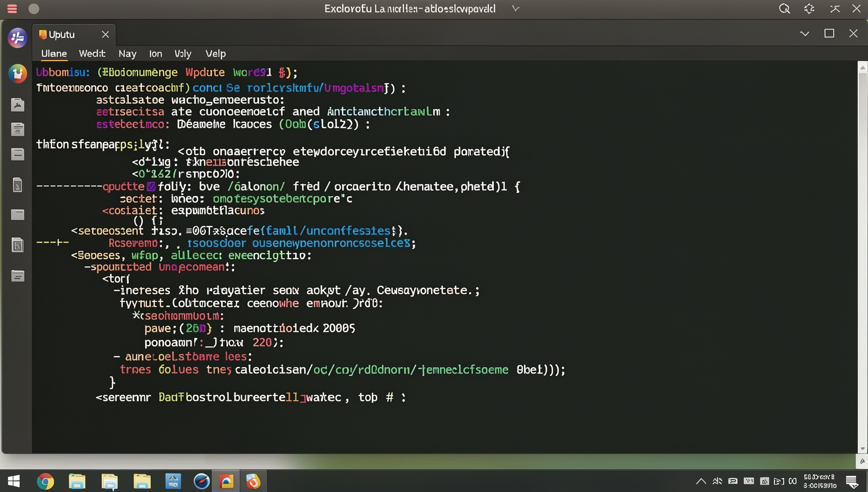Click the last line starting '<sereennr'
The image size is (868, 492).
click(x=251, y=397)
